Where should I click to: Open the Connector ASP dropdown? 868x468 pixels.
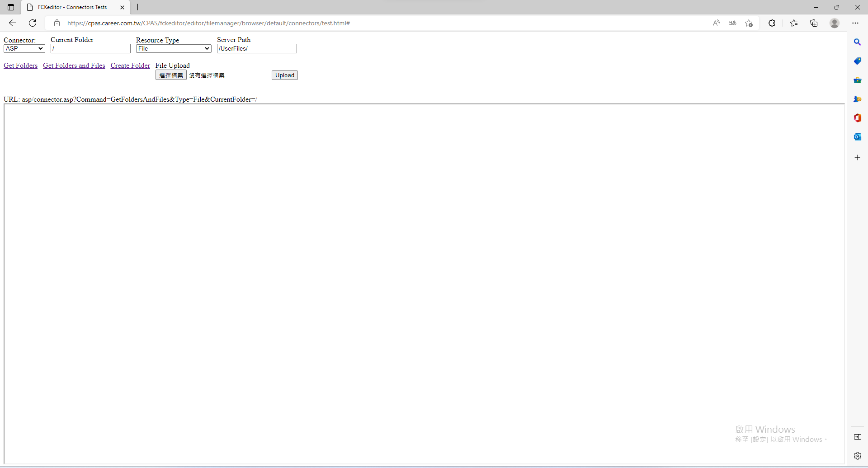24,49
